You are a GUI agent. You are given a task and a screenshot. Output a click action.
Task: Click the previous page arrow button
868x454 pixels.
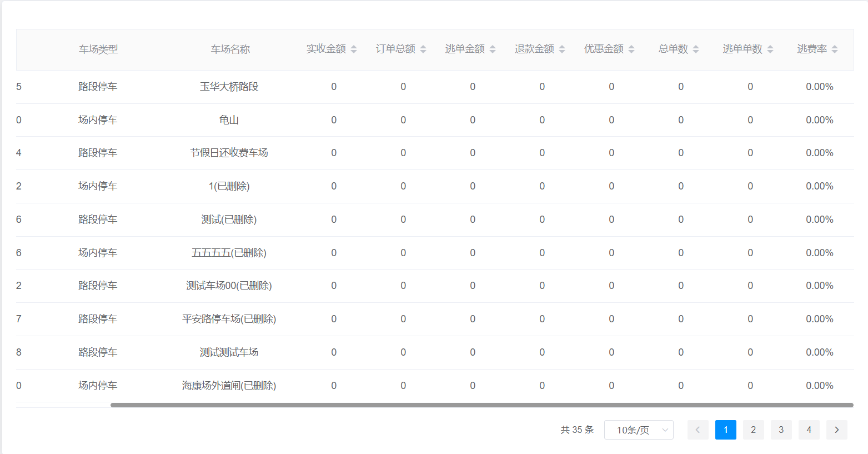point(698,430)
